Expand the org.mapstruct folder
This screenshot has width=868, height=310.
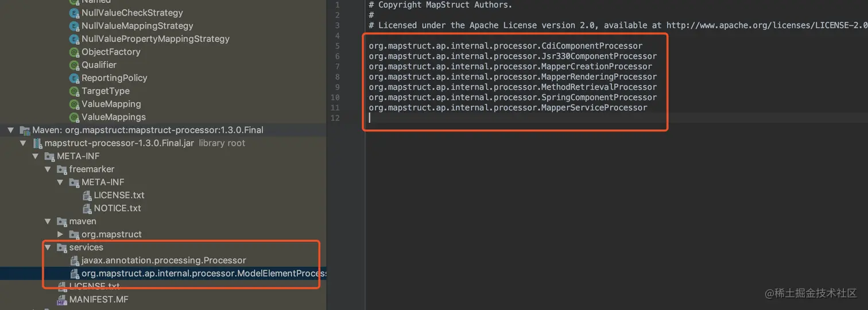(x=60, y=235)
